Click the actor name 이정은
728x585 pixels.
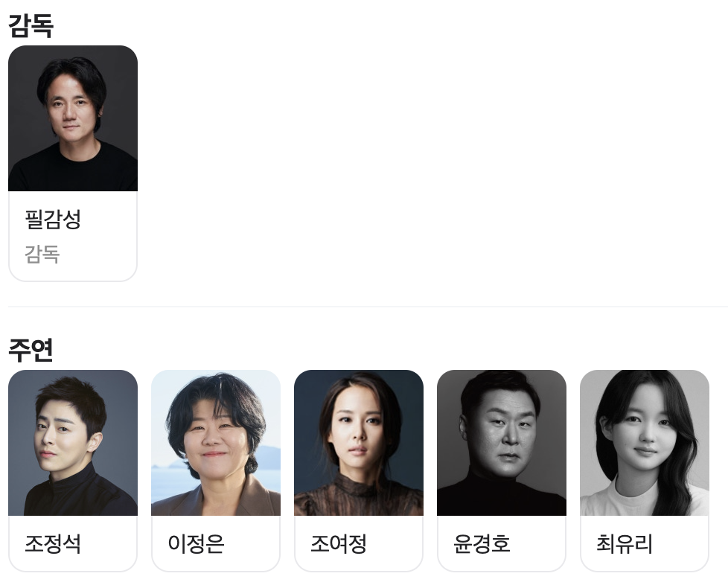196,543
